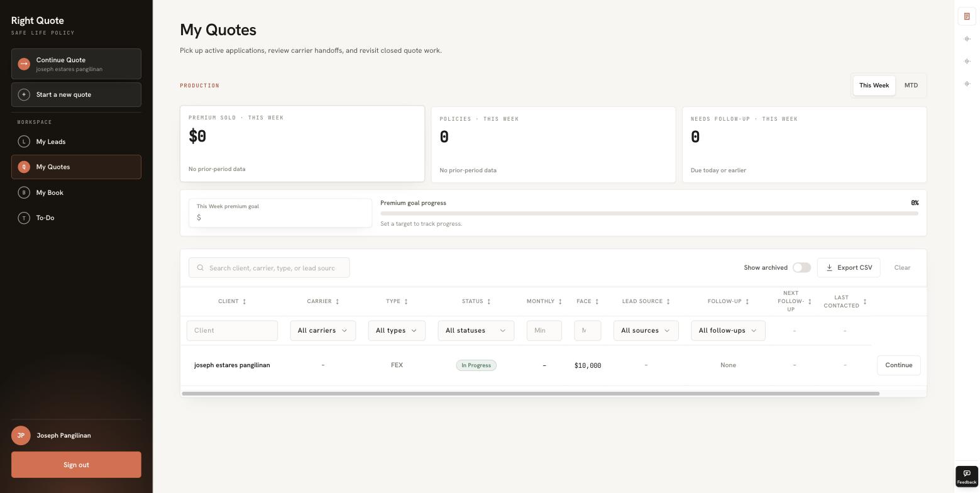Open the notes panel icon in right rail
The image size is (980, 493).
[x=967, y=16]
